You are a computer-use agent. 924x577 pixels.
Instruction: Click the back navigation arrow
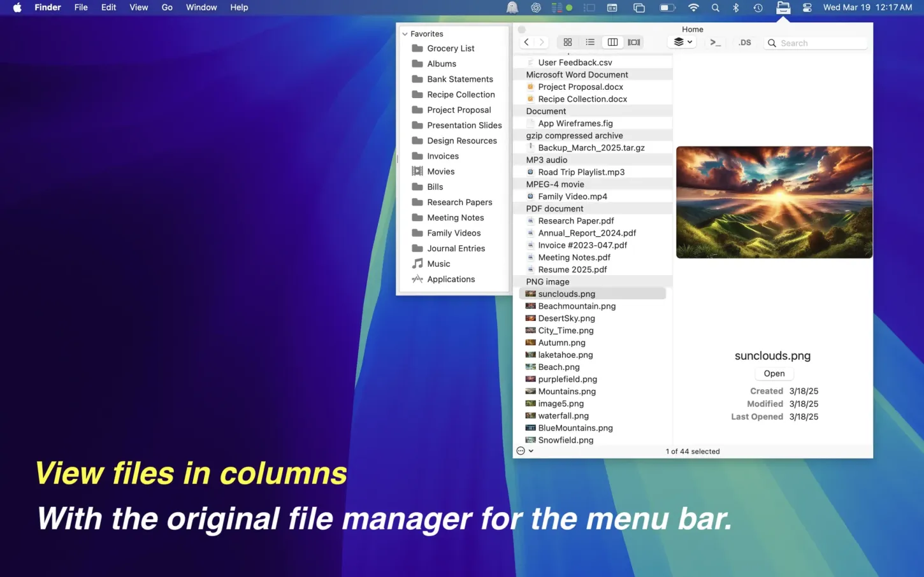(526, 43)
